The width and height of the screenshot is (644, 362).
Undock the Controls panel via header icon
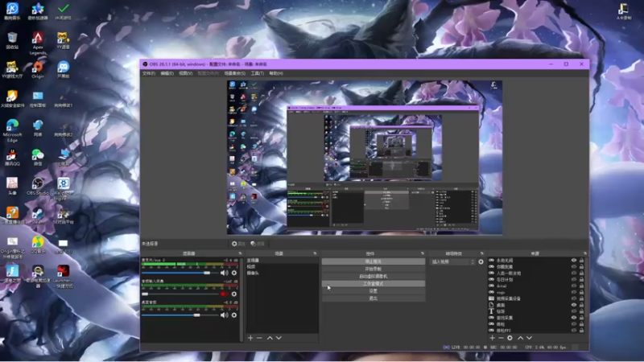pyautogui.click(x=422, y=253)
